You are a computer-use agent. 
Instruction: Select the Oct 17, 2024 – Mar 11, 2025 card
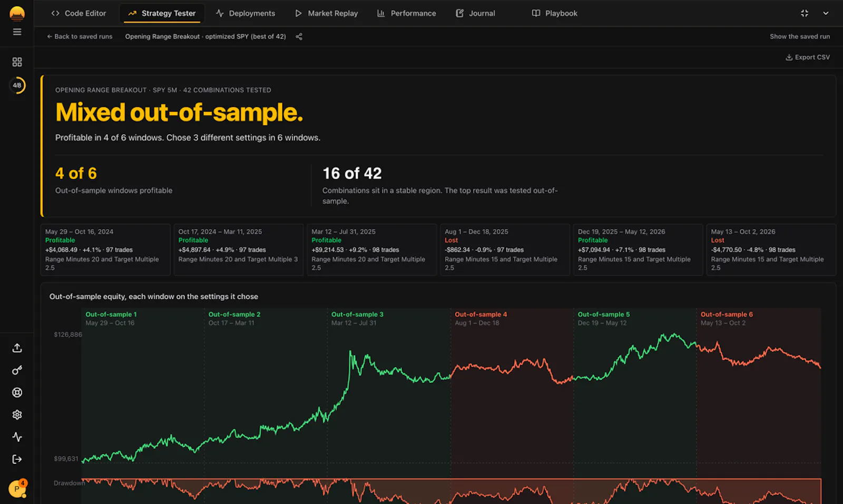[239, 250]
